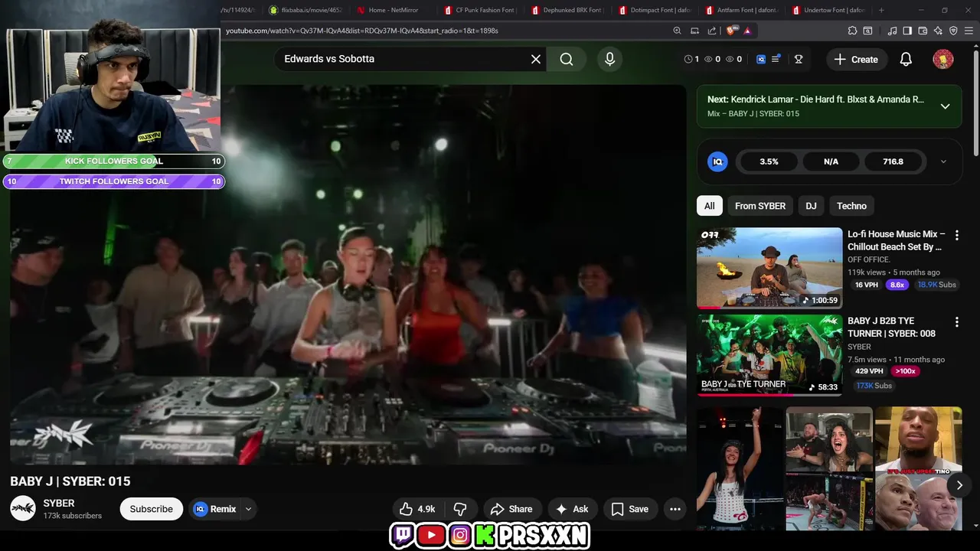This screenshot has height=551, width=980.
Task: Open the Brave Shields lion icon
Action: click(x=731, y=31)
